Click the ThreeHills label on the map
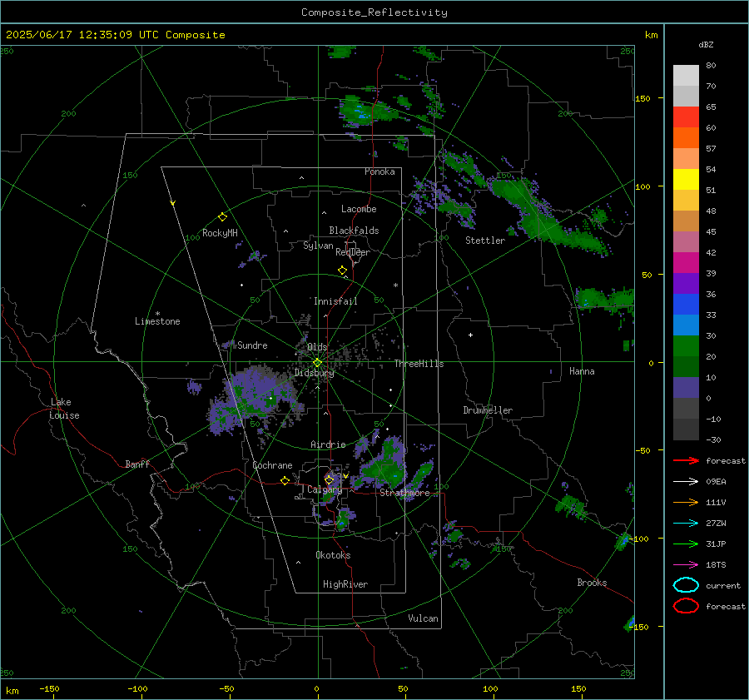749x700 pixels. pyautogui.click(x=419, y=364)
